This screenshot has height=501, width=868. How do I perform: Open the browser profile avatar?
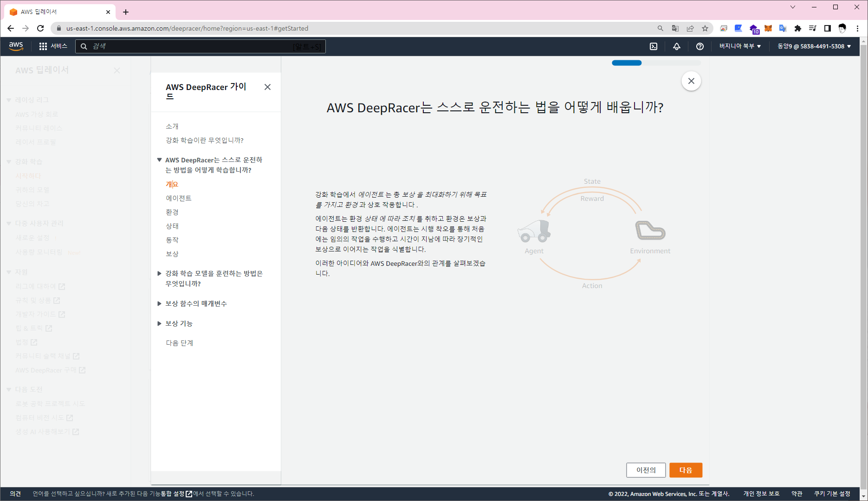coord(842,28)
